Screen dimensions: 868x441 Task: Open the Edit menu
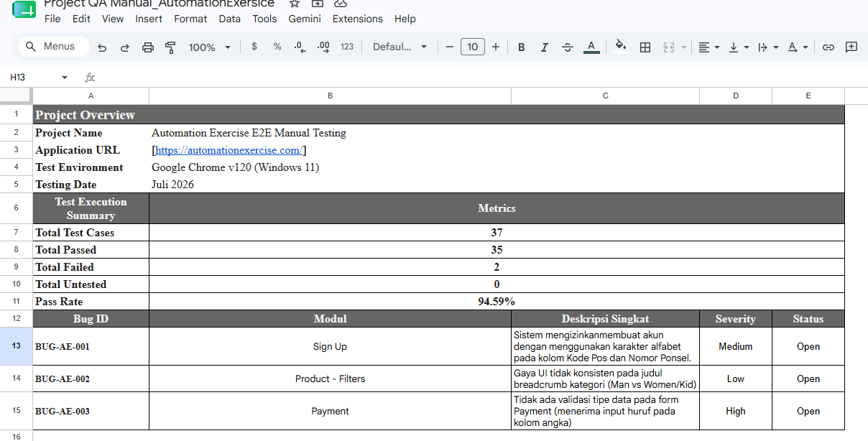pyautogui.click(x=81, y=19)
